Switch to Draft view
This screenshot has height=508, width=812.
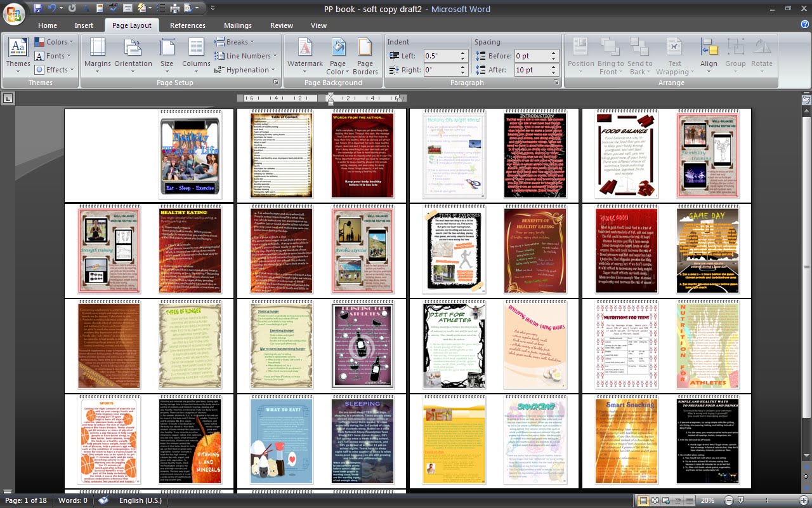pyautogui.click(x=690, y=500)
